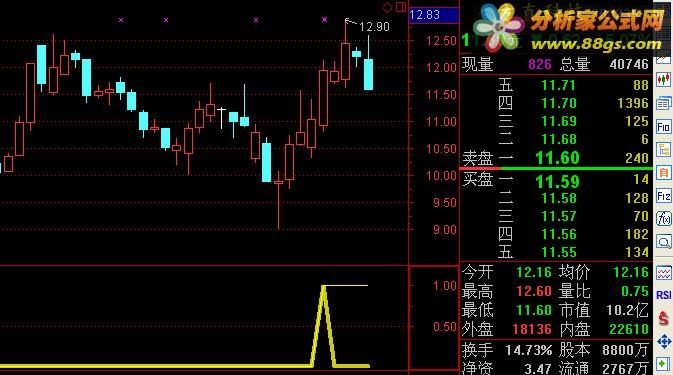Viewport: 673px width, 375px height.
Task: Click the 净资 value 3.47
Action: (x=537, y=369)
